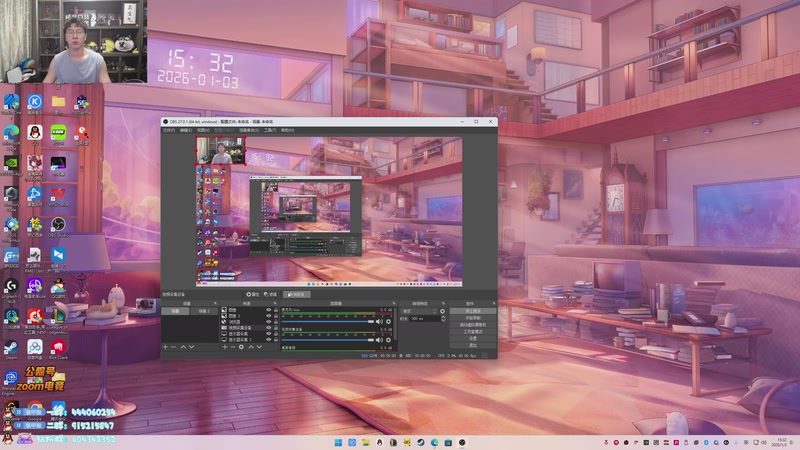Open the scene transition type dropdown

click(x=419, y=311)
